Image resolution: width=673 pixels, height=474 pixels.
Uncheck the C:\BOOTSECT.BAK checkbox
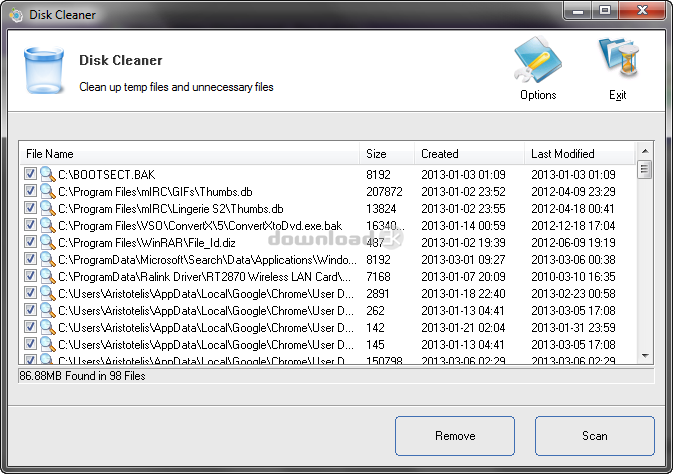30,174
